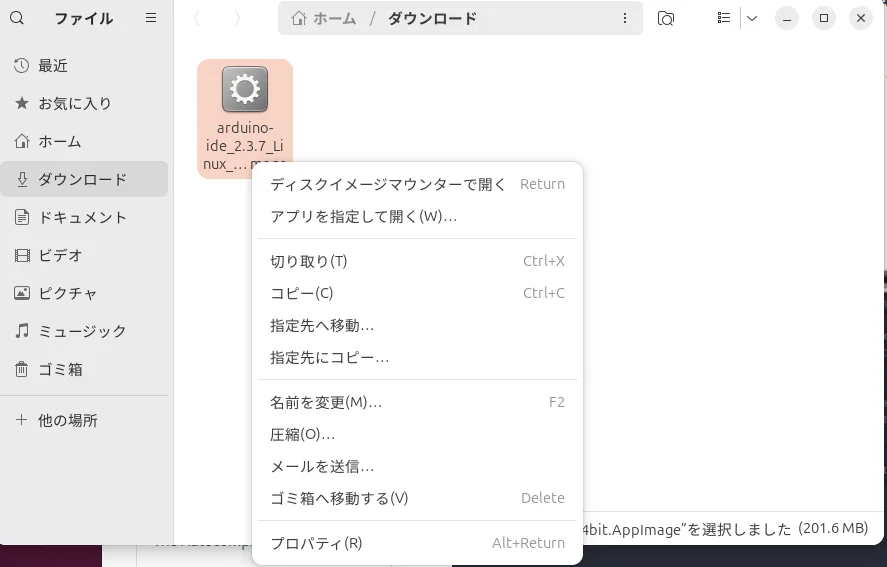Click the ダウンロード path bar segment
887x567 pixels.
pos(432,18)
